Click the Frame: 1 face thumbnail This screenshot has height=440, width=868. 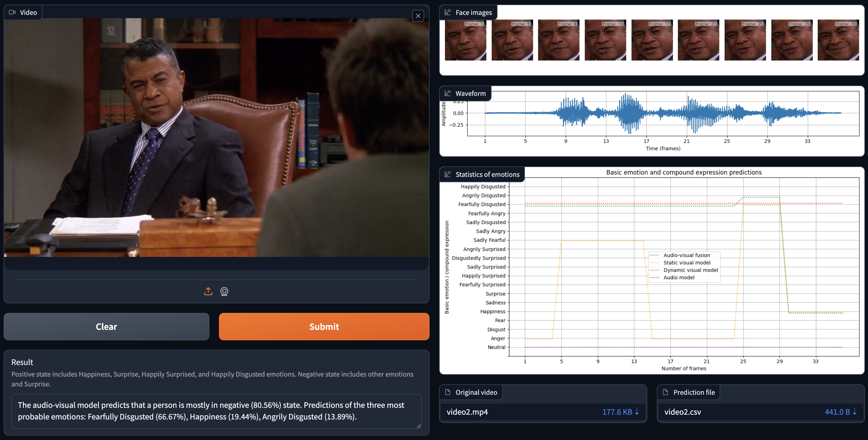(x=465, y=40)
